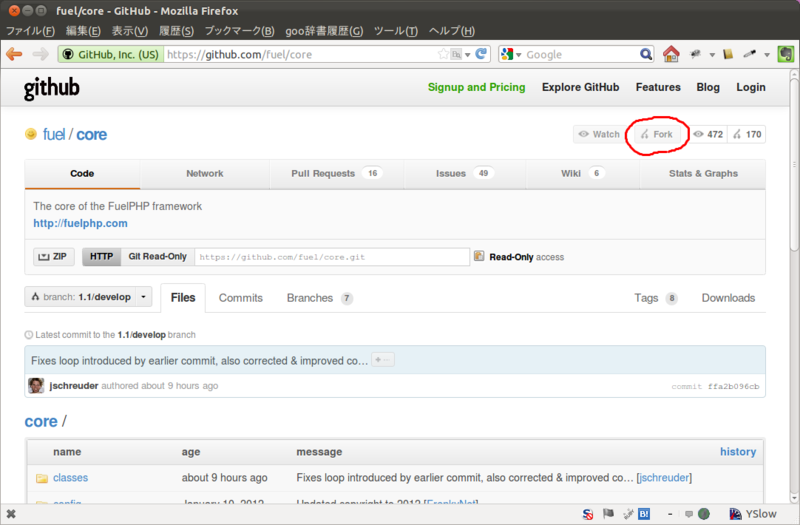Open the ファイル(F) menu

coord(30,31)
